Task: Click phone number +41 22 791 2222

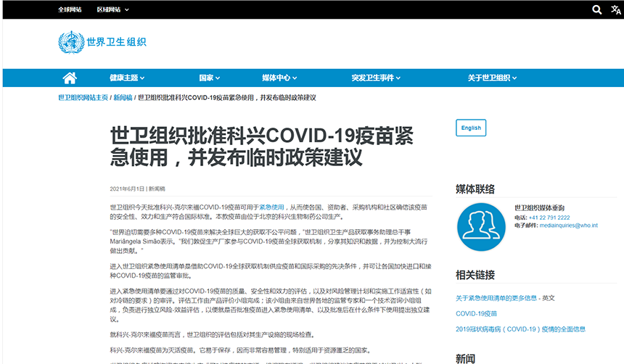Action: tap(549, 218)
